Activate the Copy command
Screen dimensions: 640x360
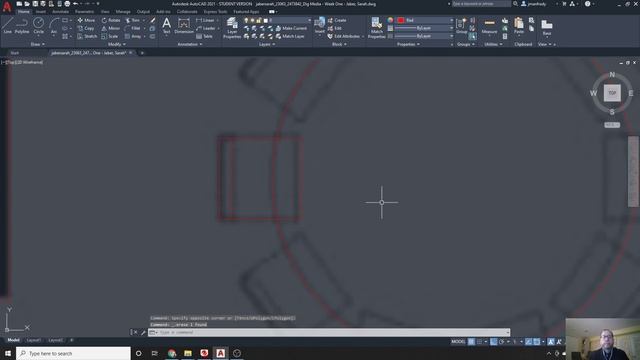click(86, 28)
